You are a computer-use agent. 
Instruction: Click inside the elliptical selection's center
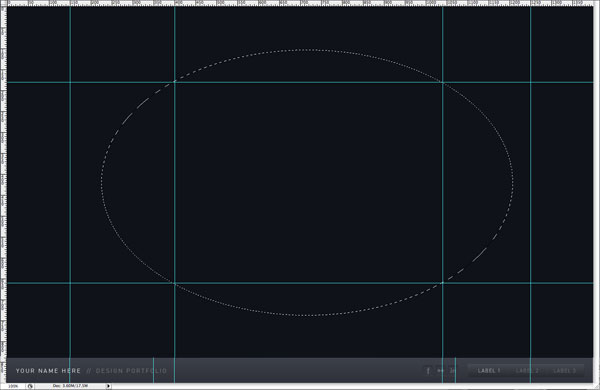[x=307, y=183]
